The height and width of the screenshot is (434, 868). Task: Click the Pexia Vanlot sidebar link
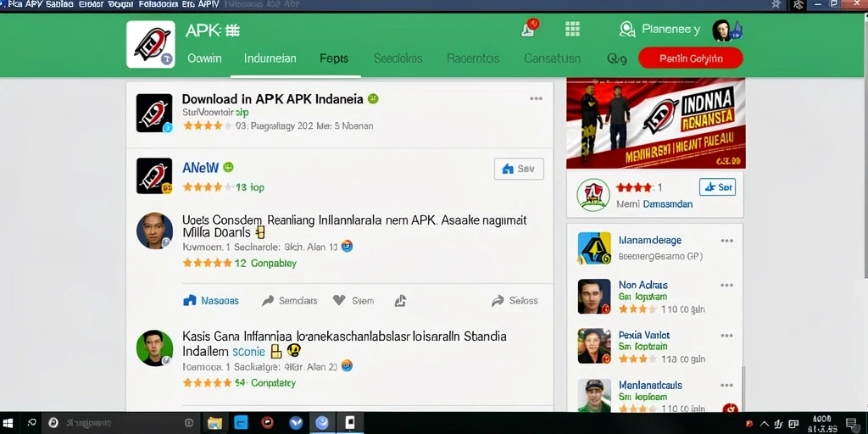pos(644,335)
